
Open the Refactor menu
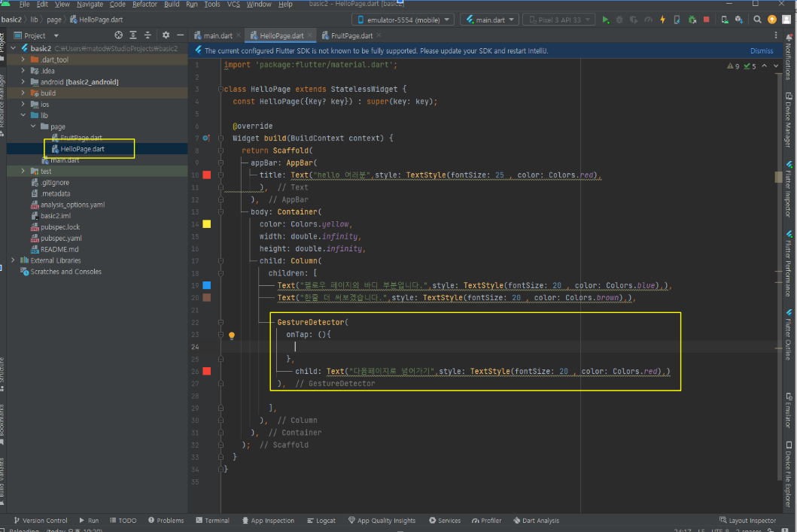(144, 4)
